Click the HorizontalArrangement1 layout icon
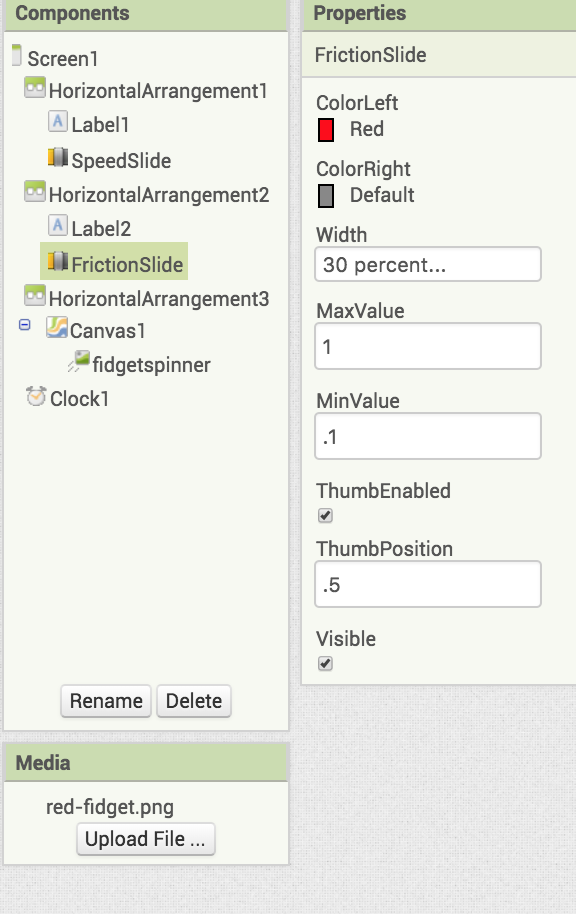 (x=35, y=88)
